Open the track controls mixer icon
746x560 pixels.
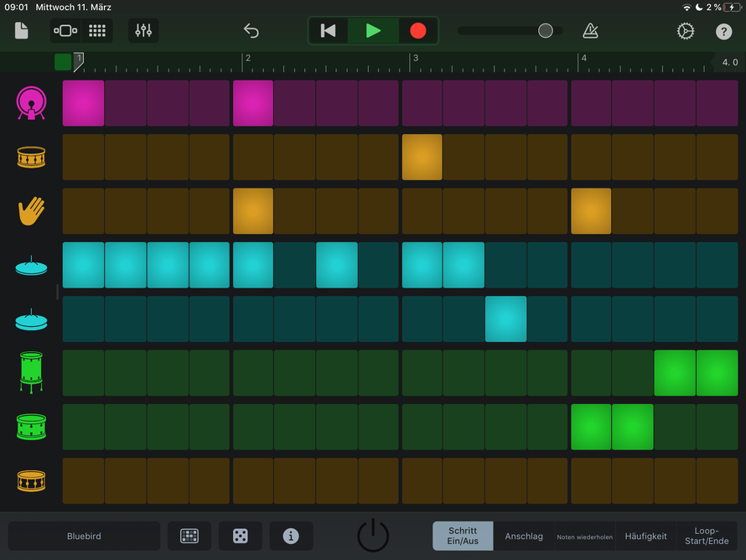[143, 31]
